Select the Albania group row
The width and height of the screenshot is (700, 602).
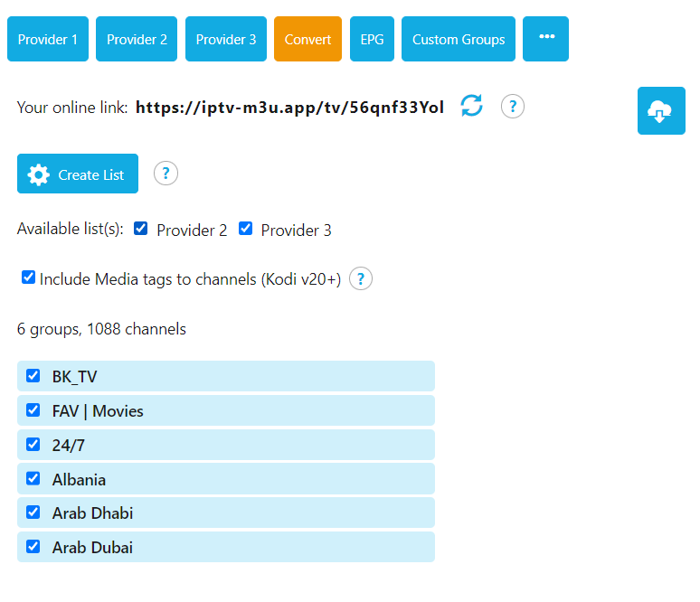click(226, 479)
